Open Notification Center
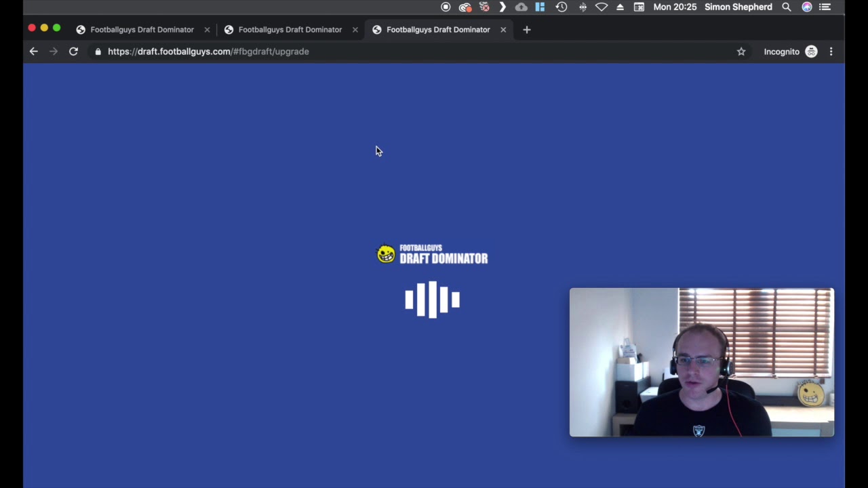Image resolution: width=868 pixels, height=488 pixels. point(825,7)
